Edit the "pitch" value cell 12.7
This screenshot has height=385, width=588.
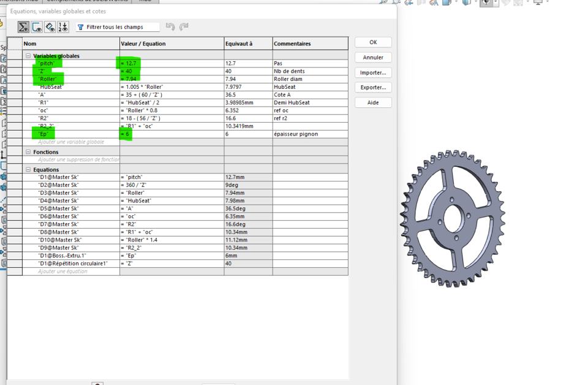pos(171,64)
